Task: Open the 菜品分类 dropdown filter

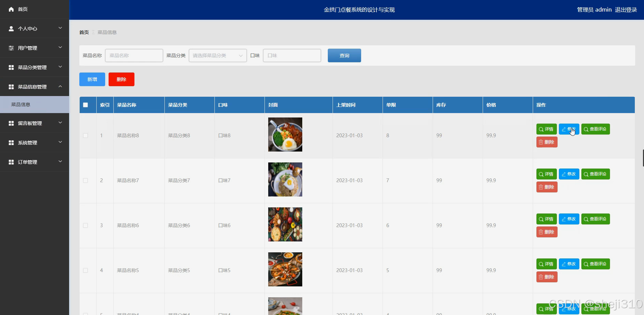Action: (218, 56)
